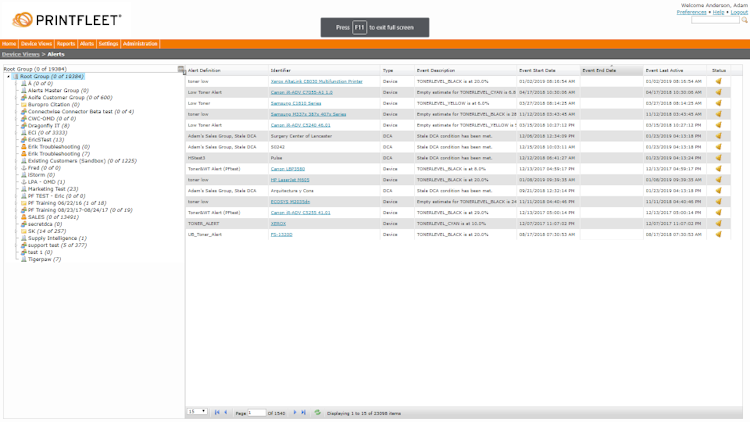
Task: Click SALES group icon
Action: [23, 217]
